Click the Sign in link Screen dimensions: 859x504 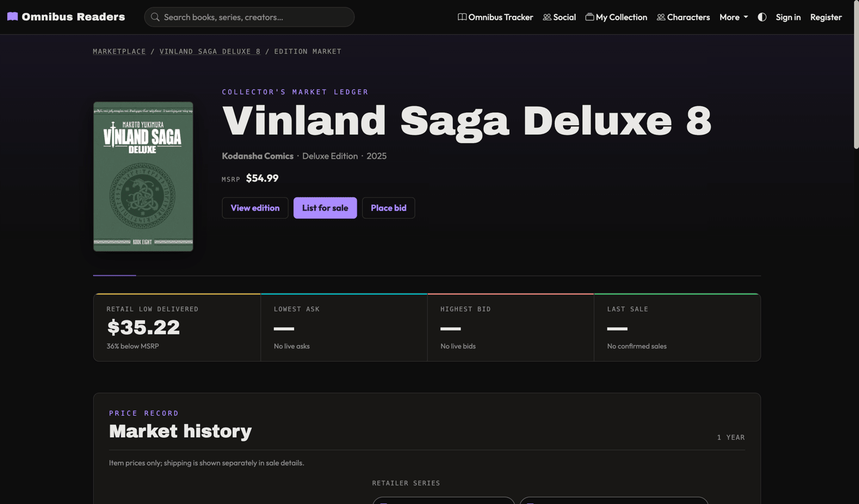[788, 17]
